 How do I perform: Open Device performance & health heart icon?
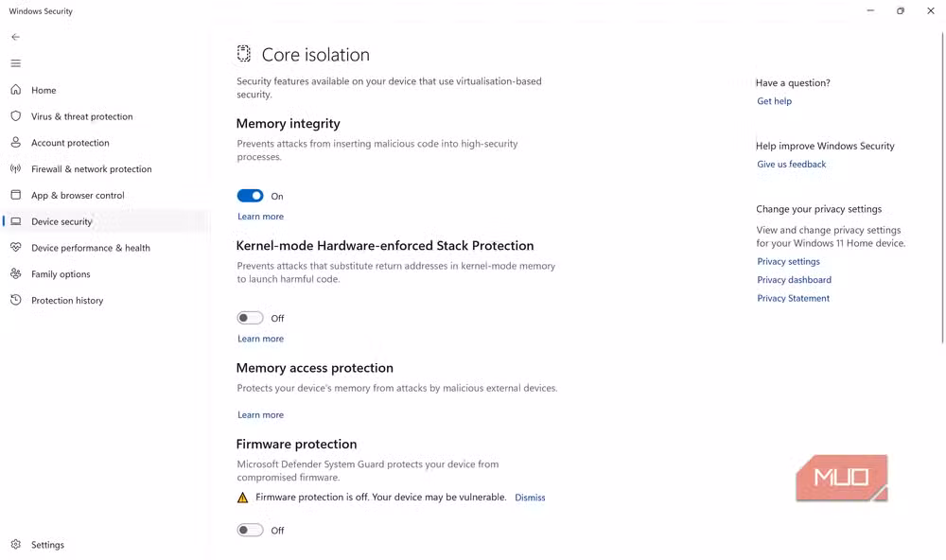point(16,248)
